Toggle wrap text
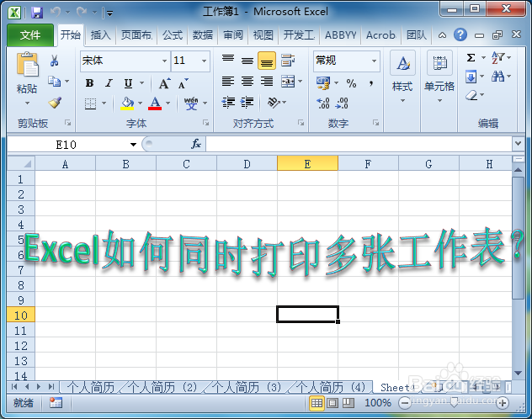Image resolution: width=532 pixels, height=419 pixels. click(x=288, y=61)
